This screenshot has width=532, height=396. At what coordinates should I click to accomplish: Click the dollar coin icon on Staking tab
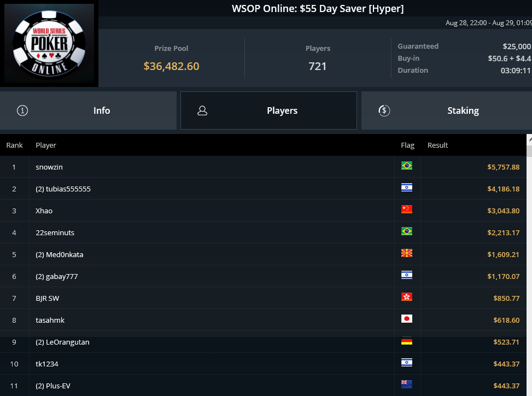384,110
